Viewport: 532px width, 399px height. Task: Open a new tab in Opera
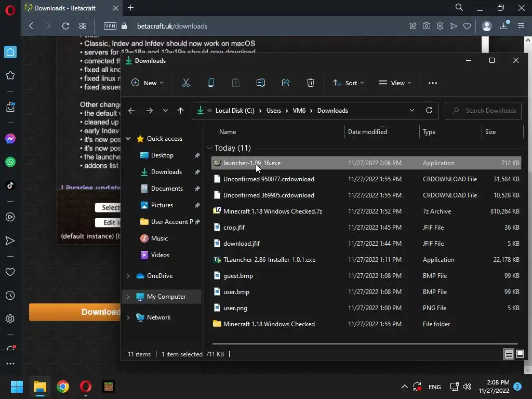coord(130,7)
